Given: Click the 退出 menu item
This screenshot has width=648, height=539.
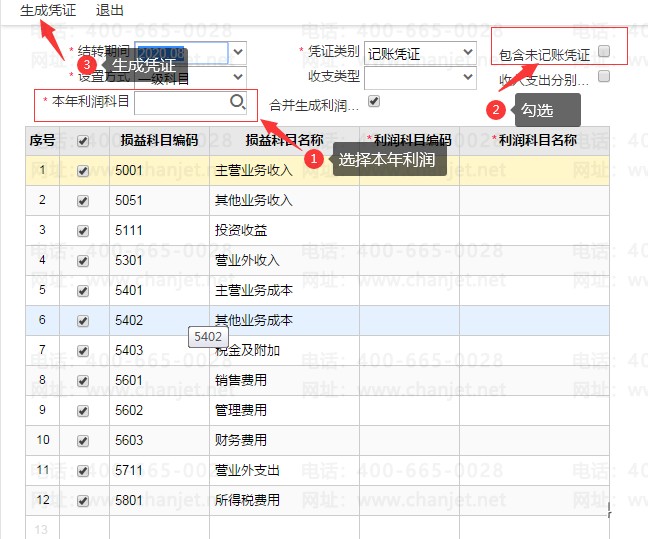Looking at the screenshot, I should tap(110, 10).
